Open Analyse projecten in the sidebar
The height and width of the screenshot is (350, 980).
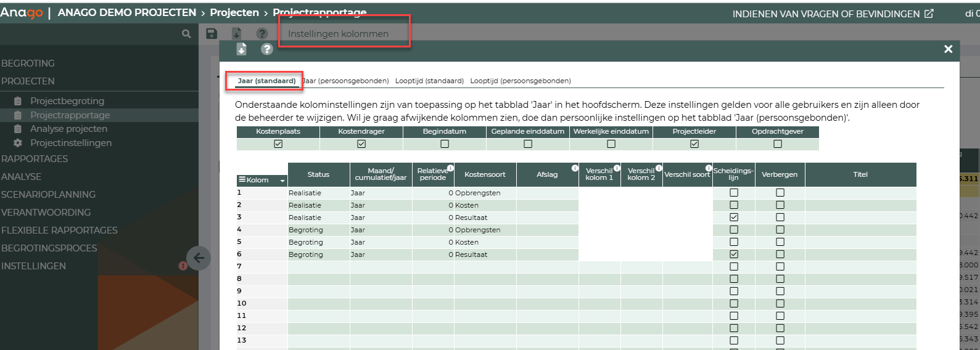click(x=68, y=129)
